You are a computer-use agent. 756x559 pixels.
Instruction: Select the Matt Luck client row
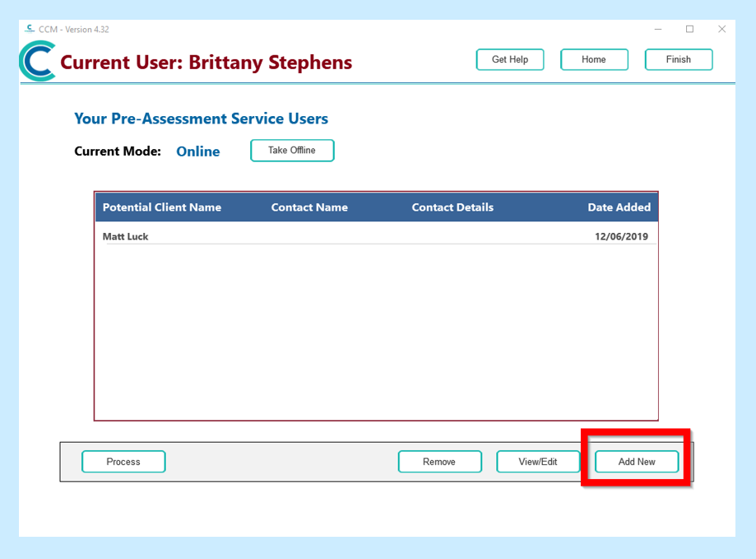pyautogui.click(x=126, y=237)
